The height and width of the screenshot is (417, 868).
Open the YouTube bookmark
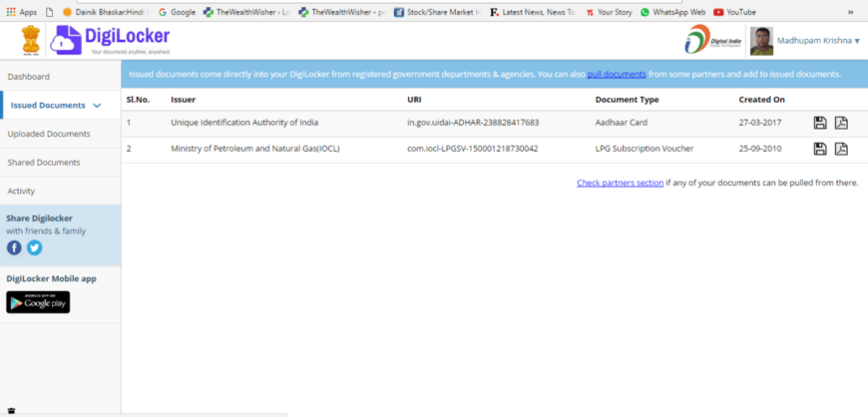[734, 12]
